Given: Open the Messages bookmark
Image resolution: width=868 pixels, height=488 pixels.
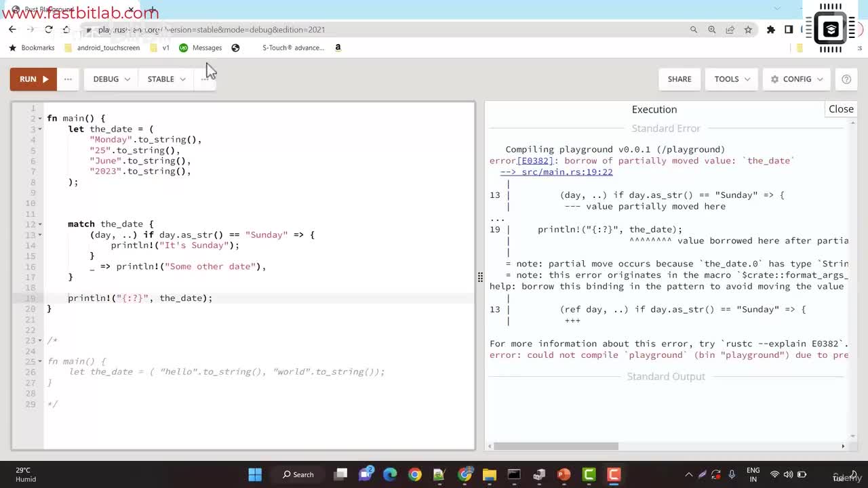Looking at the screenshot, I should point(201,47).
